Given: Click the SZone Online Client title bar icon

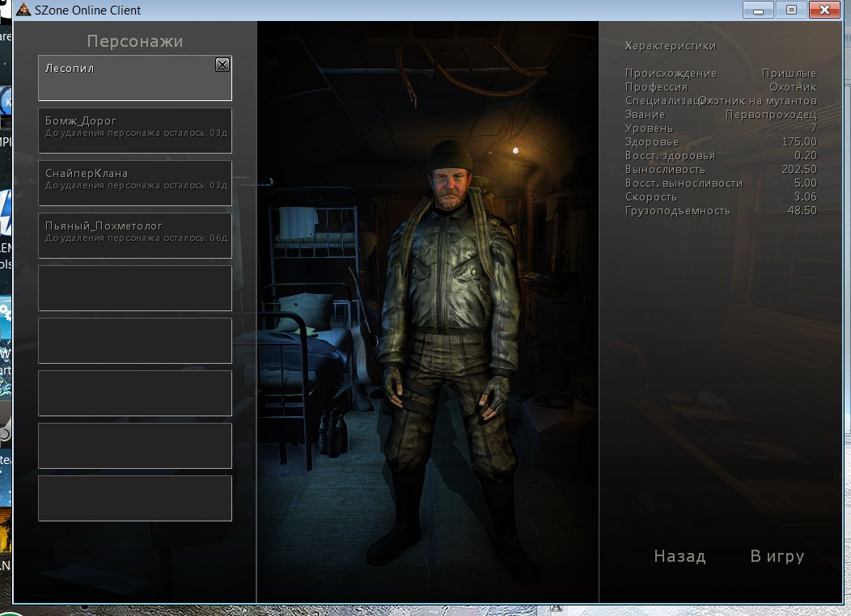Looking at the screenshot, I should tap(23, 11).
